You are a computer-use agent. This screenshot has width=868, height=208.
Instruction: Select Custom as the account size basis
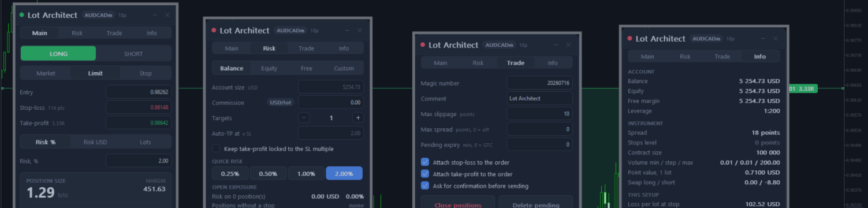pos(344,68)
